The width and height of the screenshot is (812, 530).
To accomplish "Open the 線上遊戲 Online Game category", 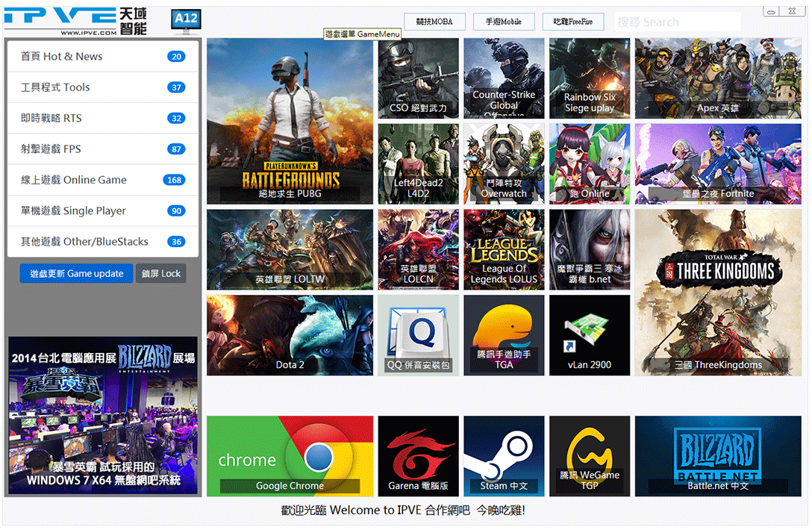I will click(103, 180).
